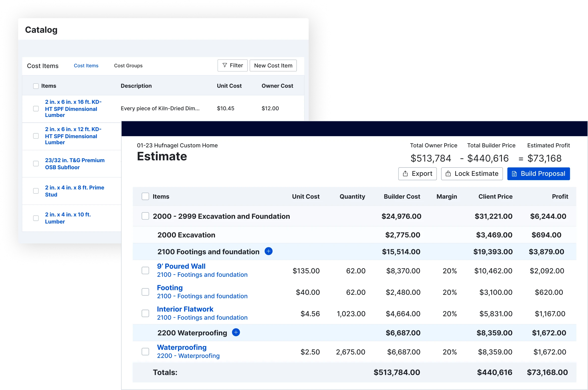Click the document icon on Build Proposal

pyautogui.click(x=514, y=174)
